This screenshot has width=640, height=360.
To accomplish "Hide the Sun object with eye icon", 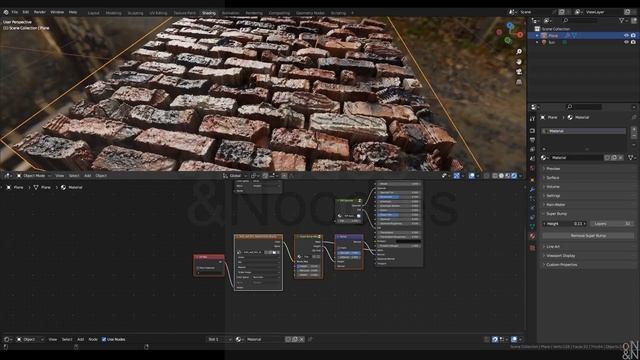I will [x=626, y=42].
